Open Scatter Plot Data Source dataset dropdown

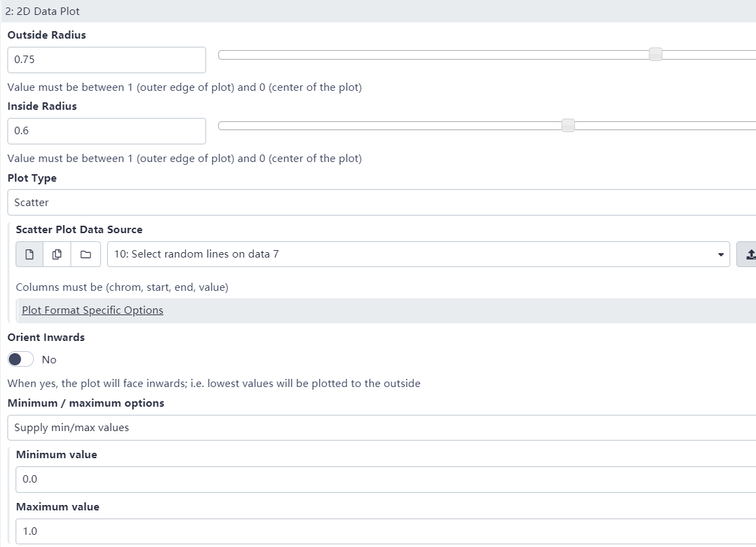coord(418,254)
